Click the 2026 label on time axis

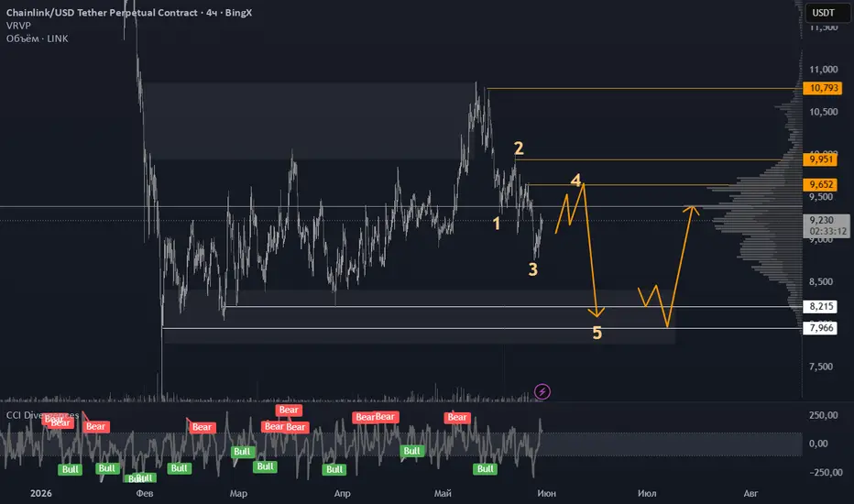point(41,493)
